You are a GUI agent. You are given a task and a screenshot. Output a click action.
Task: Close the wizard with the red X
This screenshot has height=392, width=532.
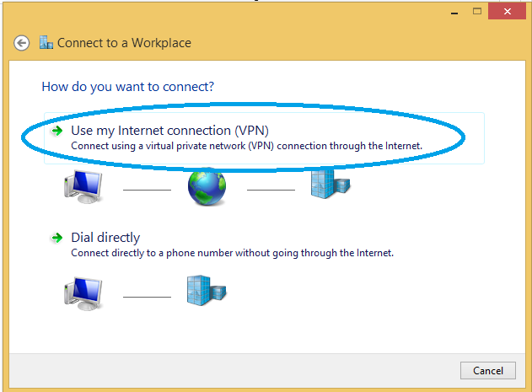pyautogui.click(x=508, y=12)
